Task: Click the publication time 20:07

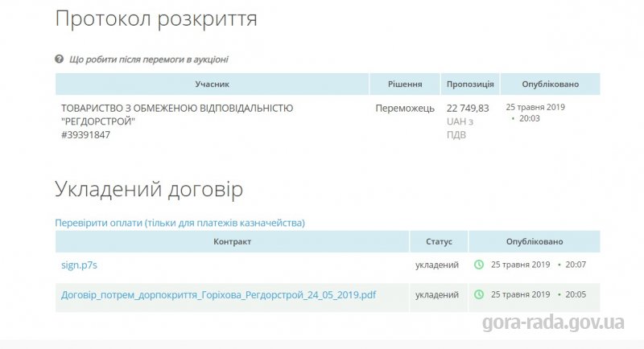Action: tap(576, 265)
